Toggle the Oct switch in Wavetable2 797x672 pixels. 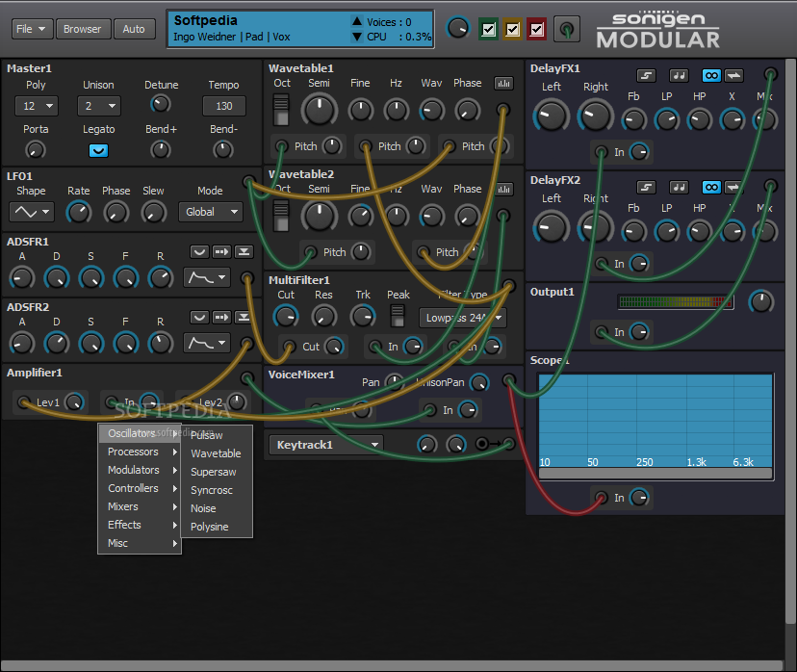tap(281, 216)
